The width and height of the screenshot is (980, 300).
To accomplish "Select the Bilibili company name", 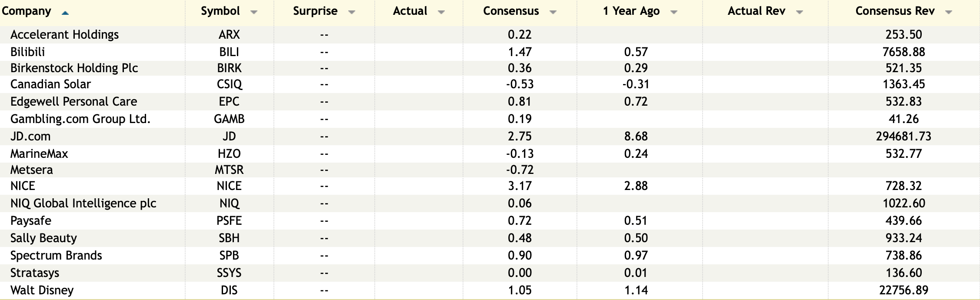I will pyautogui.click(x=28, y=52).
